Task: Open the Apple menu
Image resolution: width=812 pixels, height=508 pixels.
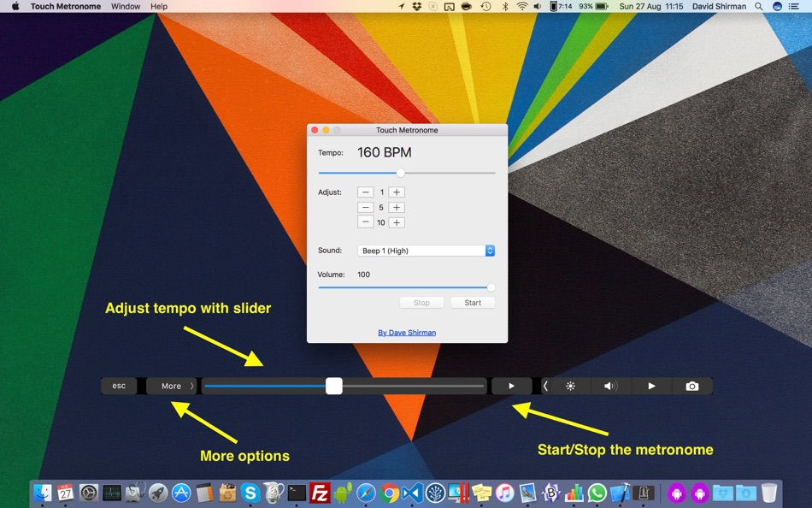Action: point(15,6)
